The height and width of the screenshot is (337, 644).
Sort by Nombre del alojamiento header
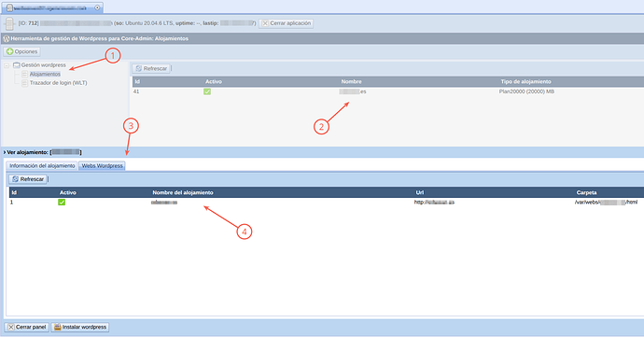click(183, 192)
